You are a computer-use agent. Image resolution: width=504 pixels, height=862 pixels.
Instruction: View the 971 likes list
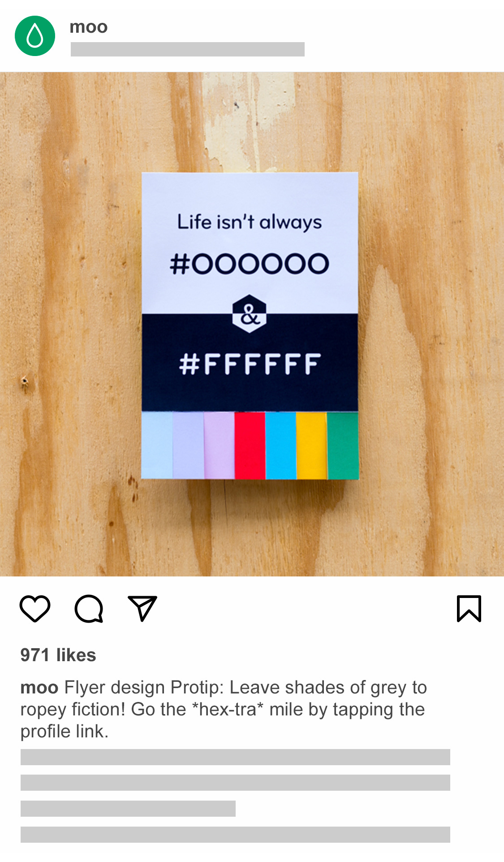pos(58,655)
